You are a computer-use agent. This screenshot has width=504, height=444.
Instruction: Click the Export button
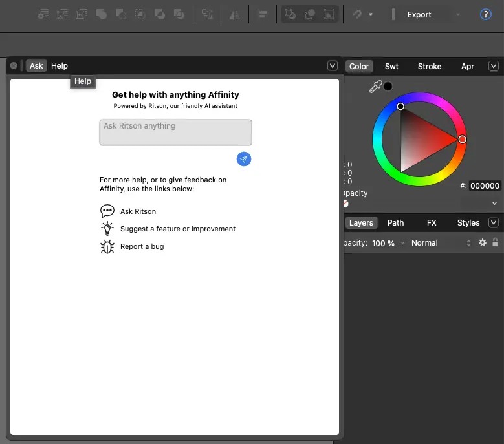coord(419,15)
